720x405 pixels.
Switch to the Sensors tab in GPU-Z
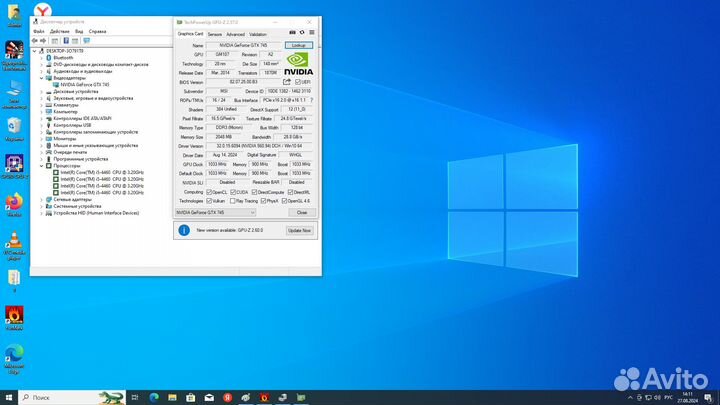tap(214, 34)
